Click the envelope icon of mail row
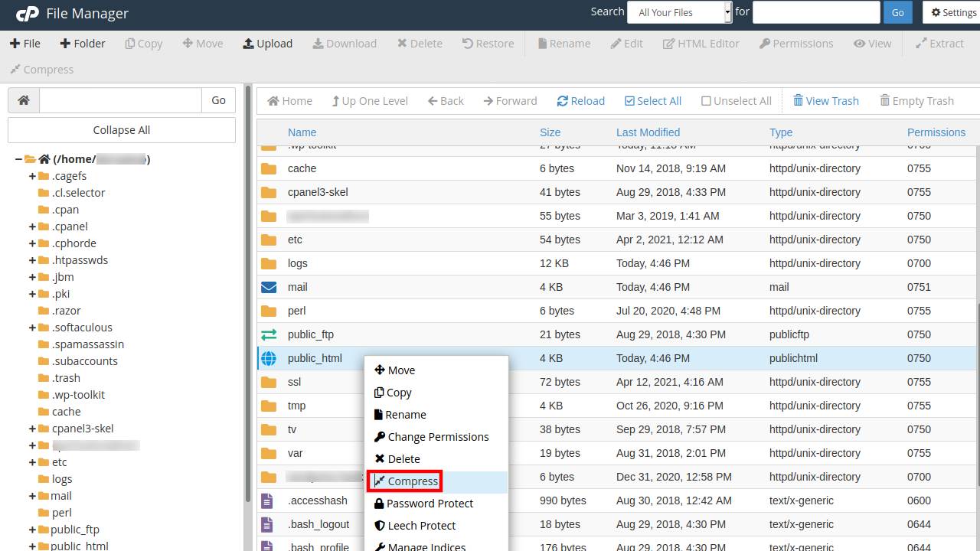Viewport: 980px width, 551px height. point(269,287)
